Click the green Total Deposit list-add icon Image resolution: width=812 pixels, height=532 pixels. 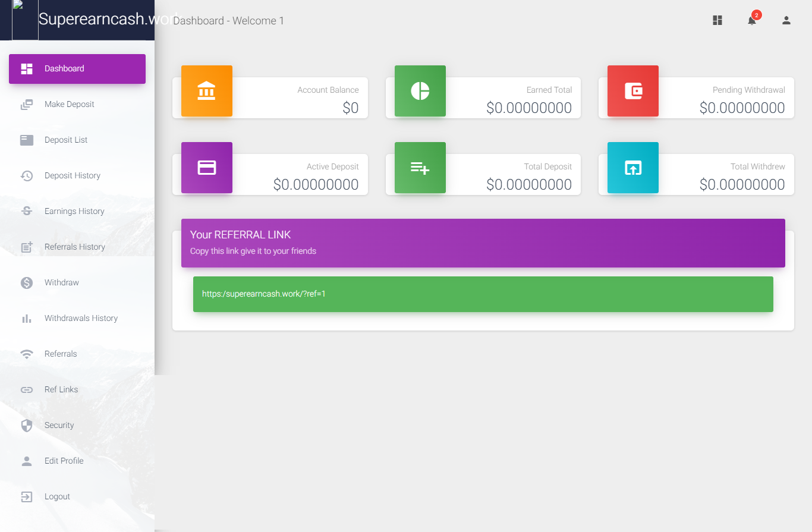click(x=420, y=168)
